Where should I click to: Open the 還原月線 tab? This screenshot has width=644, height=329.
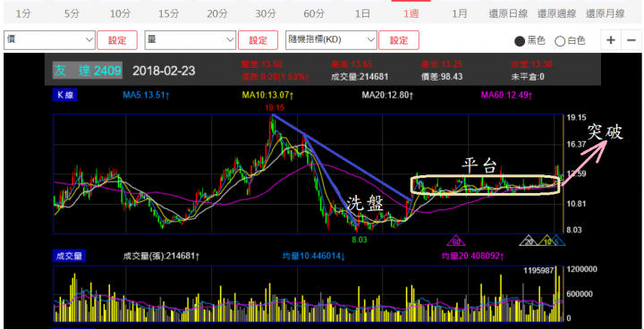tap(605, 13)
